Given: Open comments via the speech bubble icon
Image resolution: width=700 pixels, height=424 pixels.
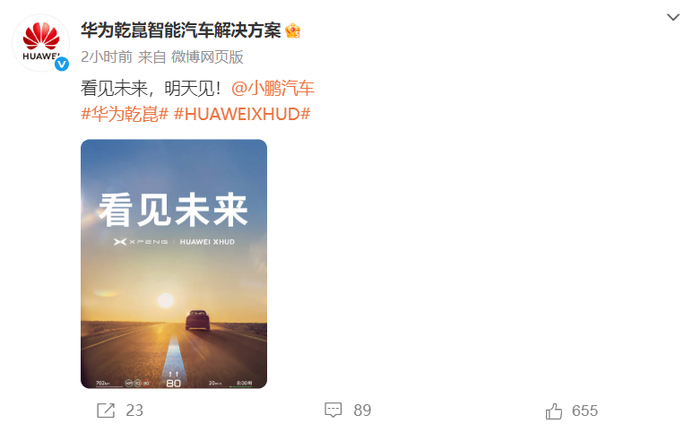Looking at the screenshot, I should [x=333, y=410].
